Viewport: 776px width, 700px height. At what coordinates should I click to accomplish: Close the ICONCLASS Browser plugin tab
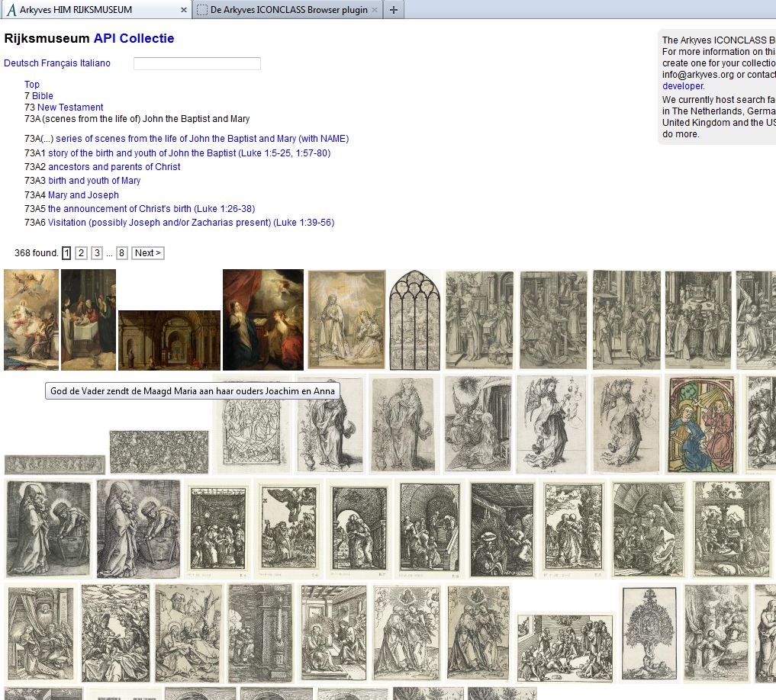(375, 10)
